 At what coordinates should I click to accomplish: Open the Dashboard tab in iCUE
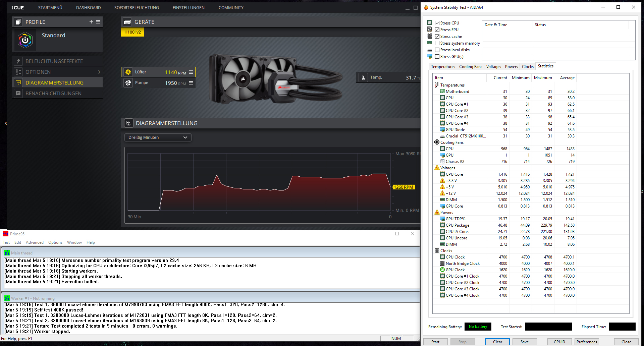tap(88, 7)
